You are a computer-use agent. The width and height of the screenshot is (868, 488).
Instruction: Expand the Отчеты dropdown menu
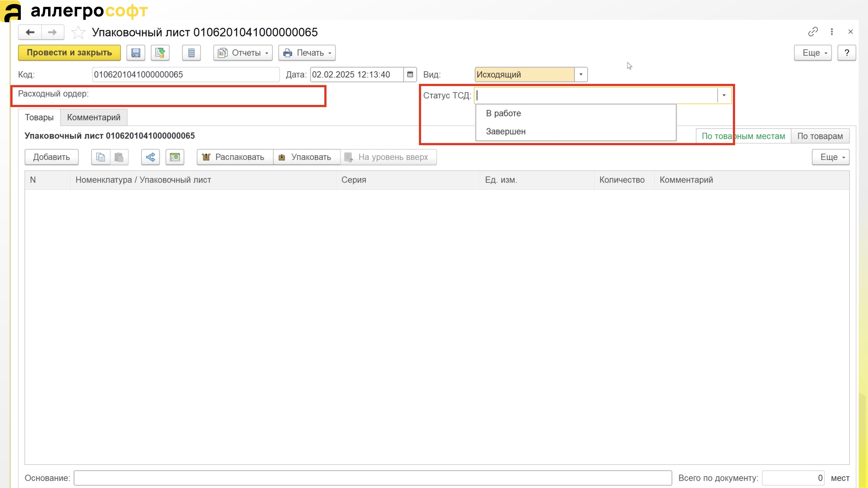[x=243, y=53]
